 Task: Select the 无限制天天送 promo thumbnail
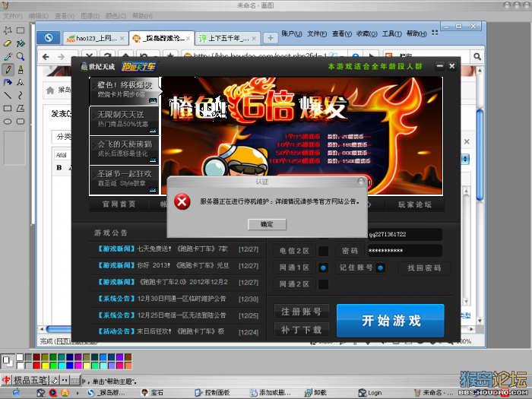click(x=124, y=121)
